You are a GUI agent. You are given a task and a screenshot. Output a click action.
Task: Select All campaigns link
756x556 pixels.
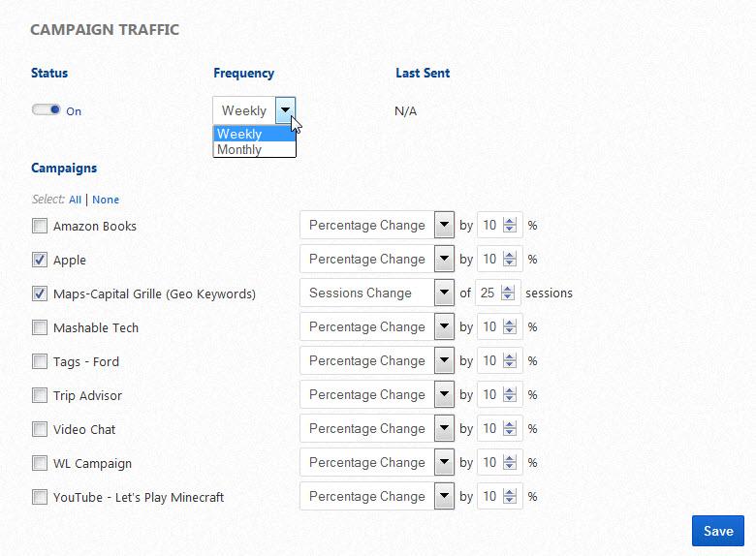75,200
